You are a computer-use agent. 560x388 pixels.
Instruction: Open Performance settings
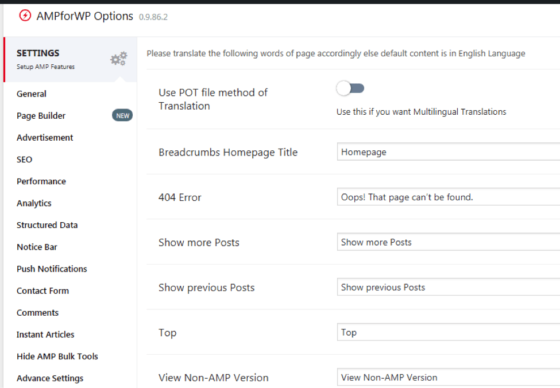(41, 181)
